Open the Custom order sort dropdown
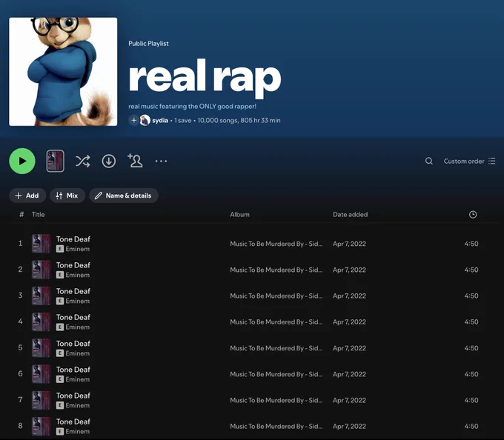504x440 pixels. (x=469, y=161)
